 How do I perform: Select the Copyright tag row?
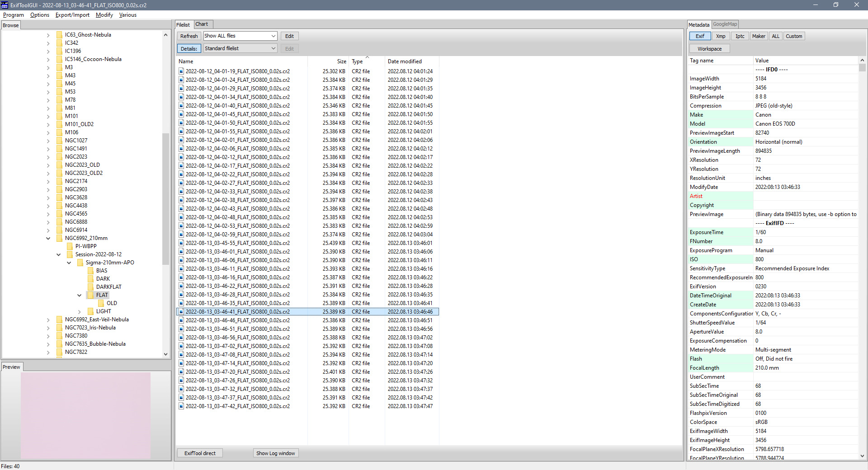(x=773, y=205)
